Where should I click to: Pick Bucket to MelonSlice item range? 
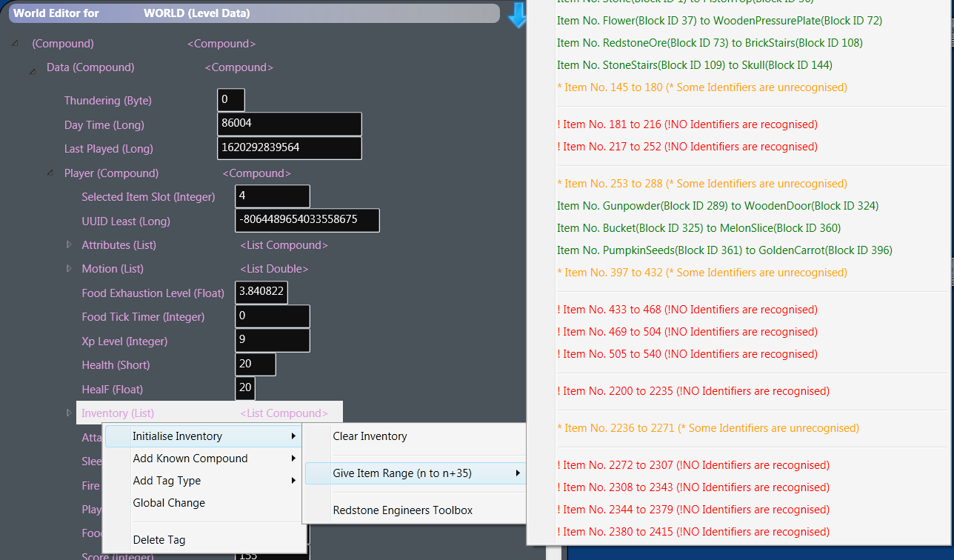tap(698, 228)
